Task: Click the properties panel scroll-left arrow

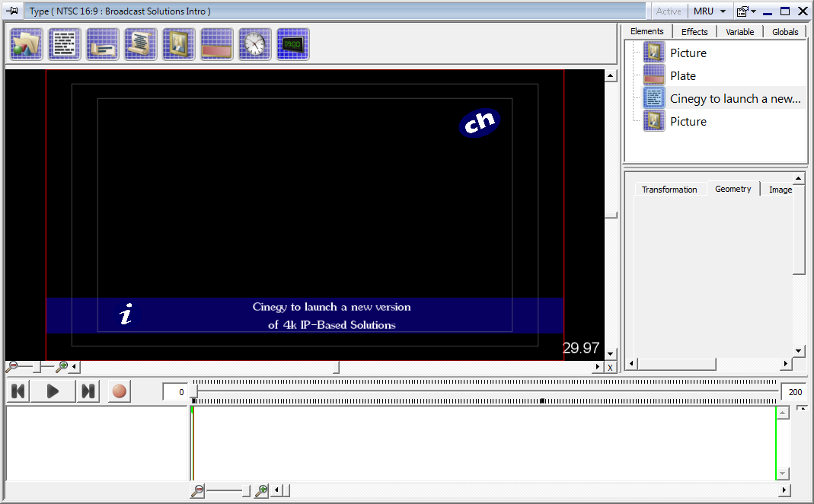Action: coord(631,364)
